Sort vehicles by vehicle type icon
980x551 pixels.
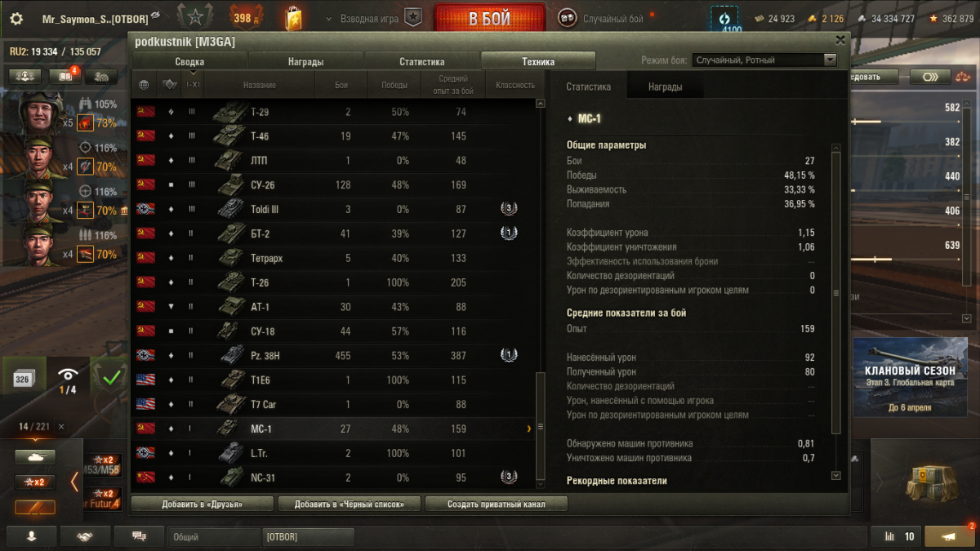click(x=170, y=85)
